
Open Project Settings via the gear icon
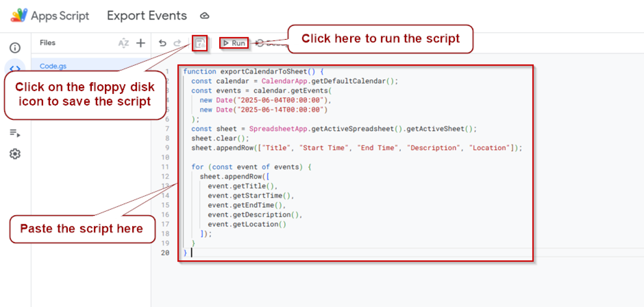(x=15, y=154)
